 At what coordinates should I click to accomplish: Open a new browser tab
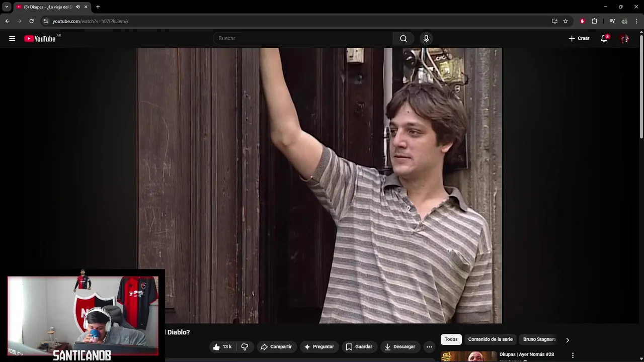pos(98,7)
